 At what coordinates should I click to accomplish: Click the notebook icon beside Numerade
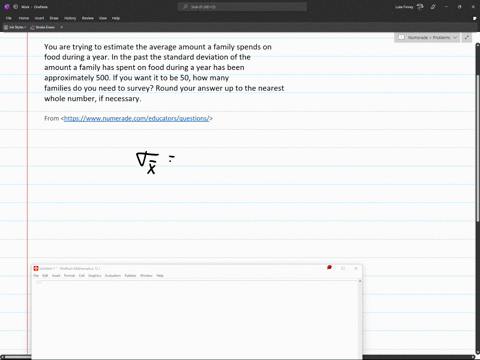401,37
